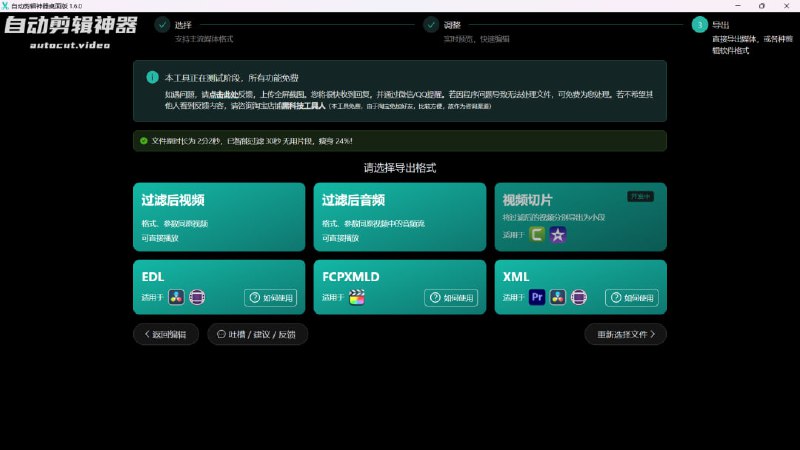Screen dimensions: 800x450
Task: Click the DaVinci Resolve icon in EDL card
Action: (177, 297)
